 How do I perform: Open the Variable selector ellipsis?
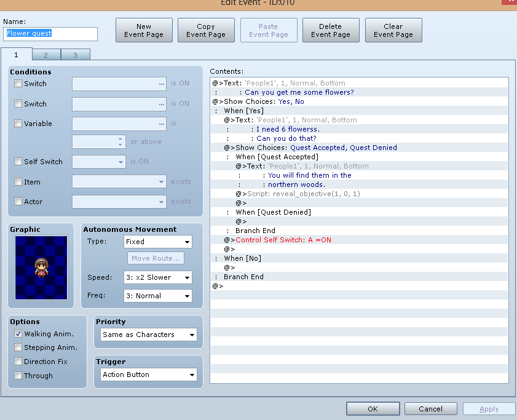pyautogui.click(x=161, y=124)
